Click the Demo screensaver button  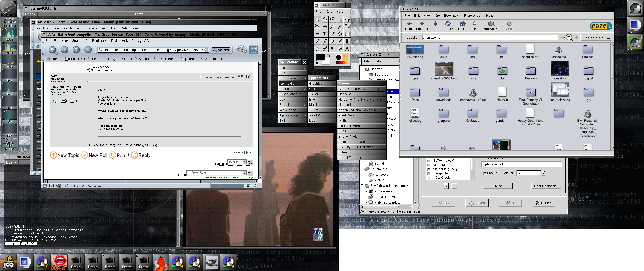tap(498, 186)
